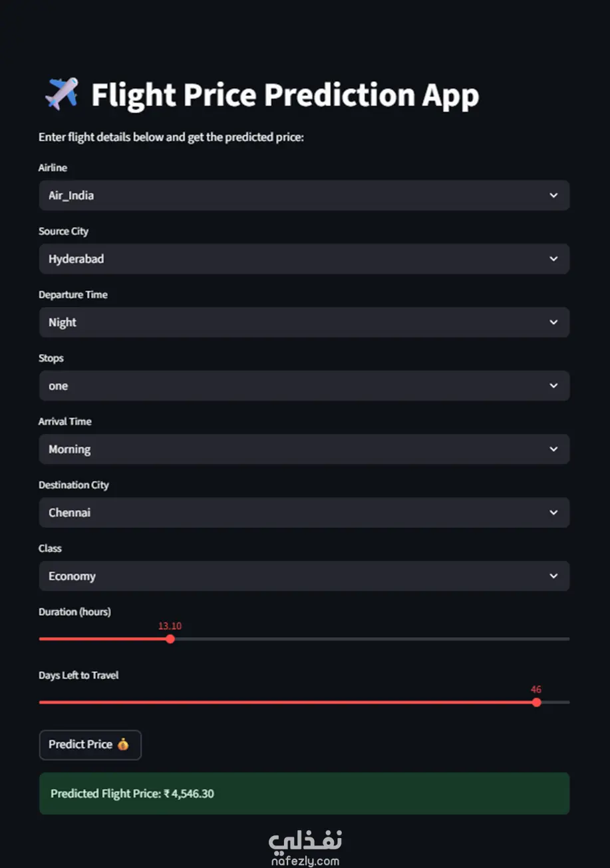The width and height of the screenshot is (610, 868).
Task: Click the Predicted Flight Price result box
Action: [304, 793]
